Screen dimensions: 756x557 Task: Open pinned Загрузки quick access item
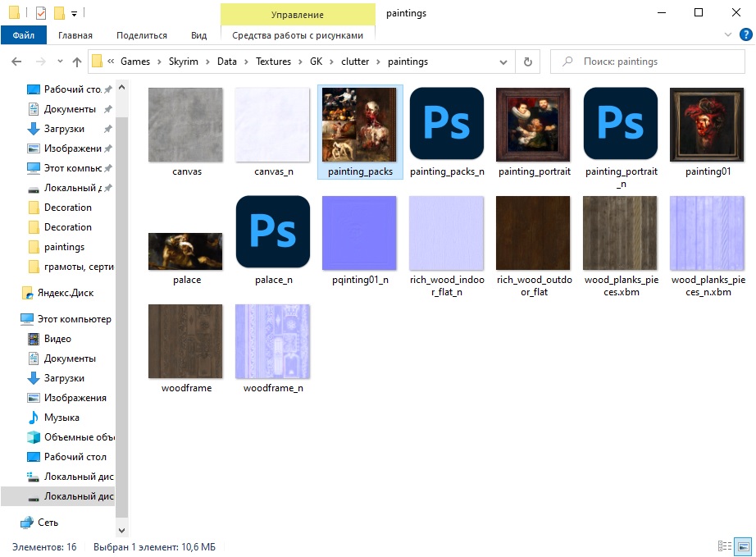click(64, 129)
